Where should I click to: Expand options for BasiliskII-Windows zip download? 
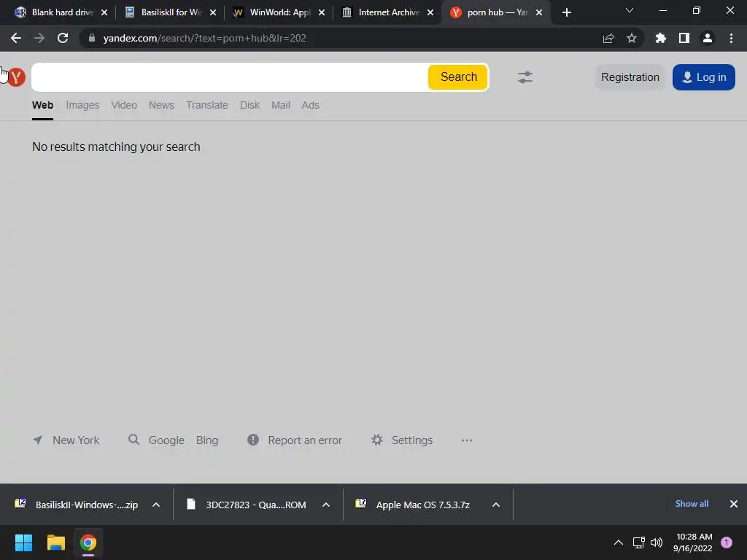(x=156, y=505)
